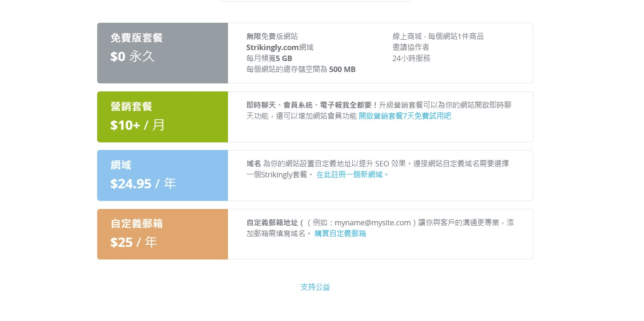Click the input field at the top

(x=315, y=1)
